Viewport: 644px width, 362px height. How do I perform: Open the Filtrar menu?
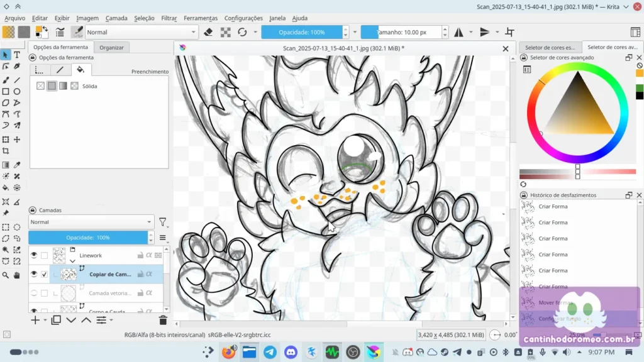click(169, 18)
